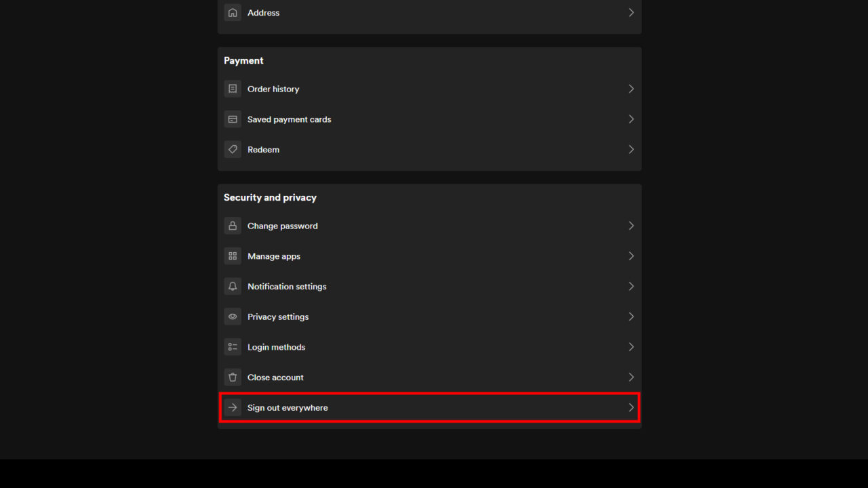Open the Redeem row via its chevron
The width and height of the screenshot is (868, 488).
pos(631,149)
